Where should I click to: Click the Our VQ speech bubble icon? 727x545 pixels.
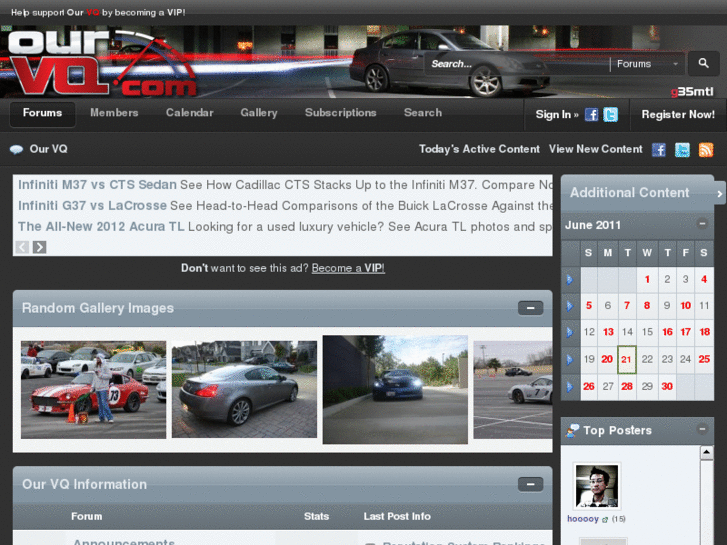point(16,149)
